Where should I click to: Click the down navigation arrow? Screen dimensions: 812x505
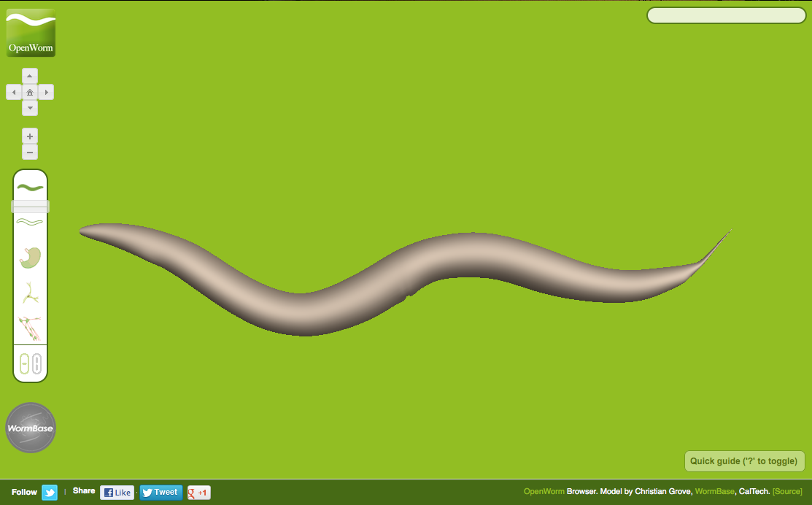30,107
